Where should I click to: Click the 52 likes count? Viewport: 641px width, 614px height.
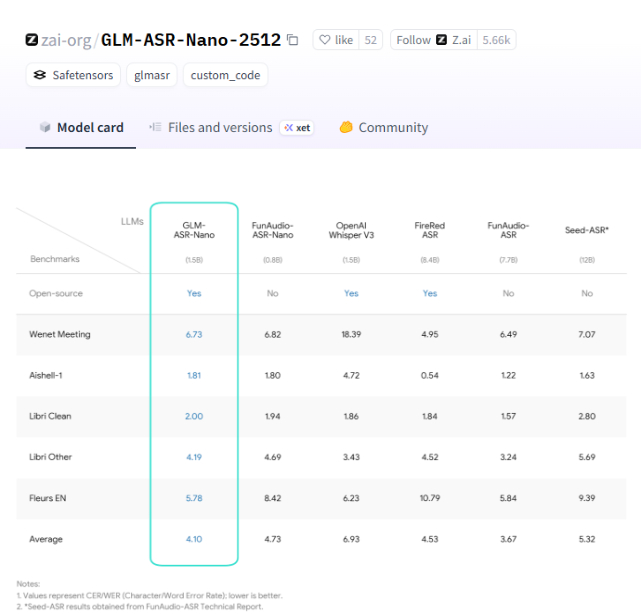coord(371,40)
